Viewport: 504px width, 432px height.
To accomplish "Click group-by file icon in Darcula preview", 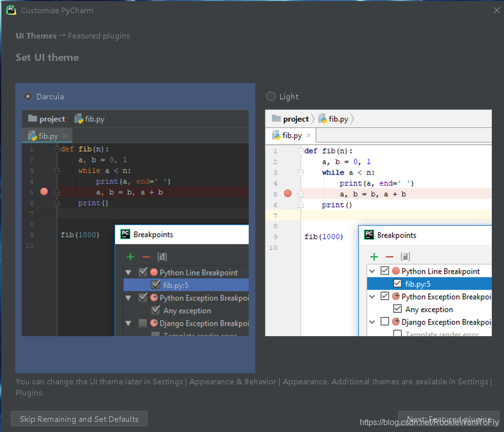I will pyautogui.click(x=162, y=257).
